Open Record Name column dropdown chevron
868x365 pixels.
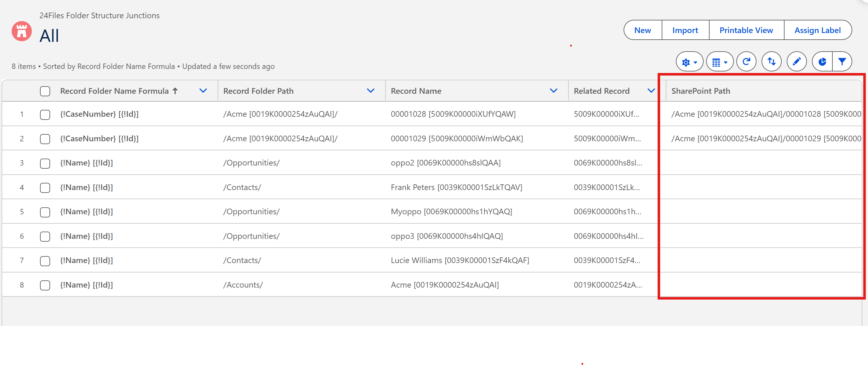pos(553,91)
